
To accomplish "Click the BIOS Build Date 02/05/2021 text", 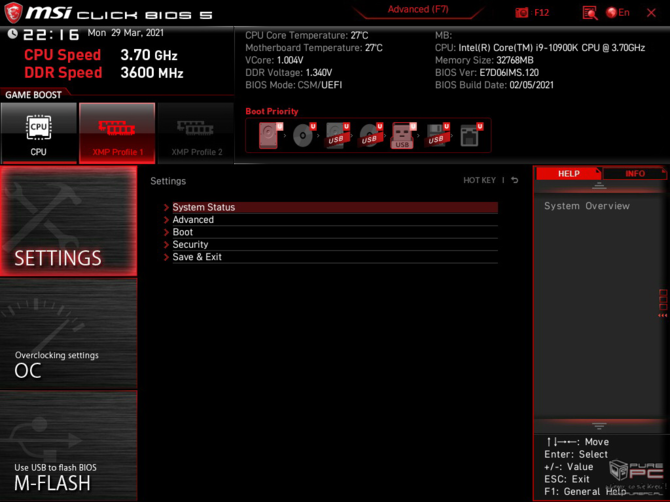I will coord(494,85).
